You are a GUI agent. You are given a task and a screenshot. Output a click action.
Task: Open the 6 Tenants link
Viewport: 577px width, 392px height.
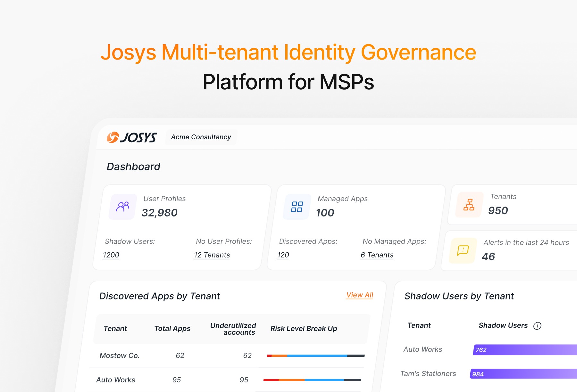(x=377, y=255)
